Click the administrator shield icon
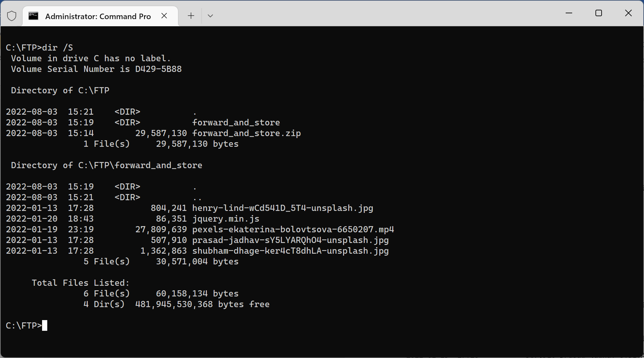644x358 pixels. (x=12, y=16)
